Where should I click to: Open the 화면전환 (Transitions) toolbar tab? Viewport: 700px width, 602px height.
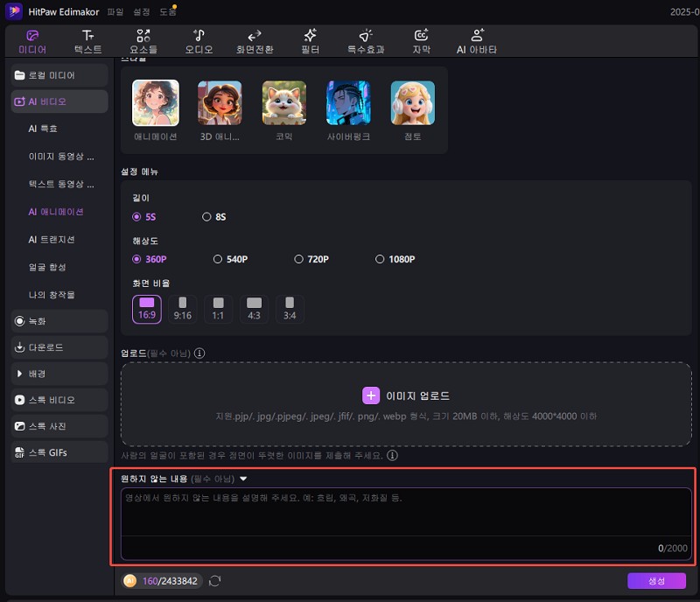(255, 41)
